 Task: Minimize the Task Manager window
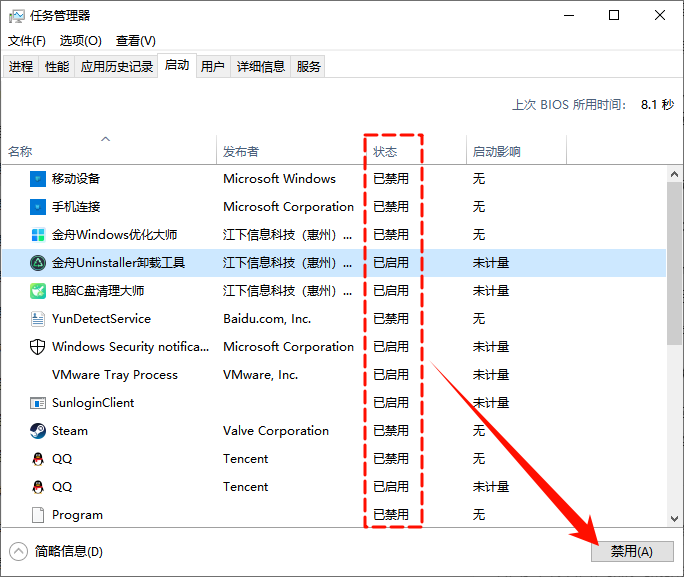pos(569,16)
